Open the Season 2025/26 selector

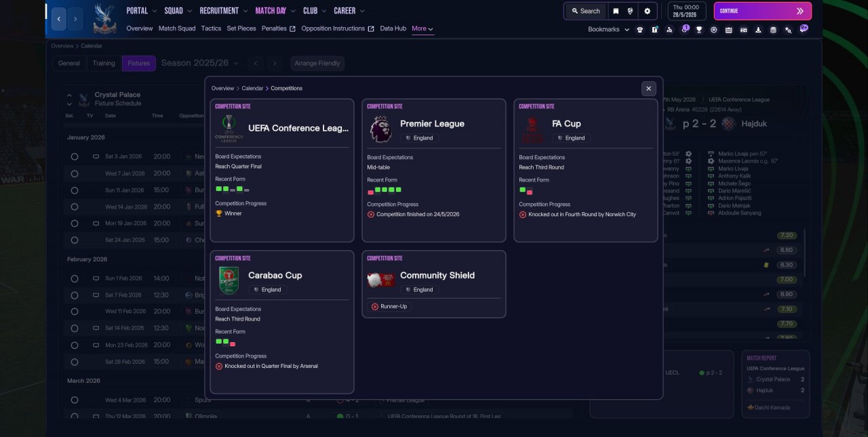pyautogui.click(x=199, y=63)
